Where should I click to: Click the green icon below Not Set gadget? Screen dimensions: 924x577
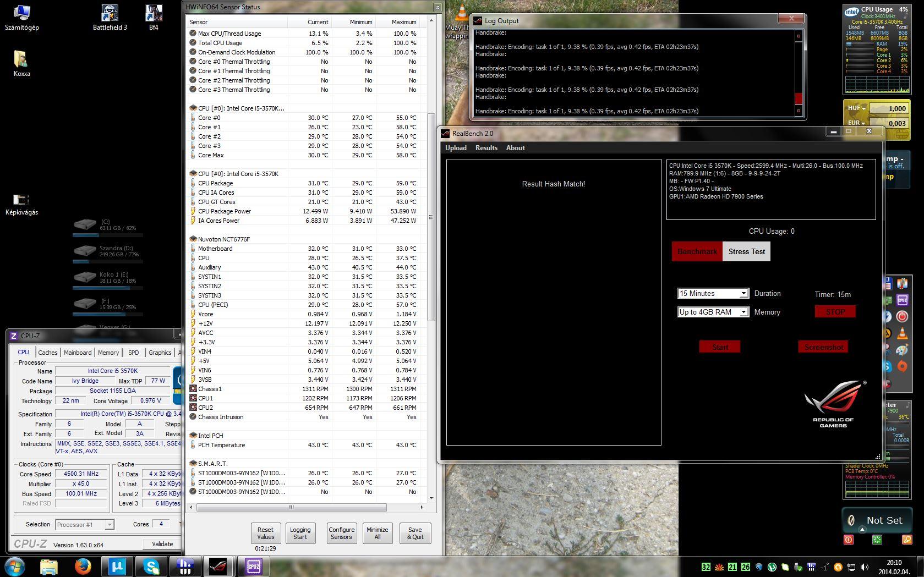tap(877, 540)
